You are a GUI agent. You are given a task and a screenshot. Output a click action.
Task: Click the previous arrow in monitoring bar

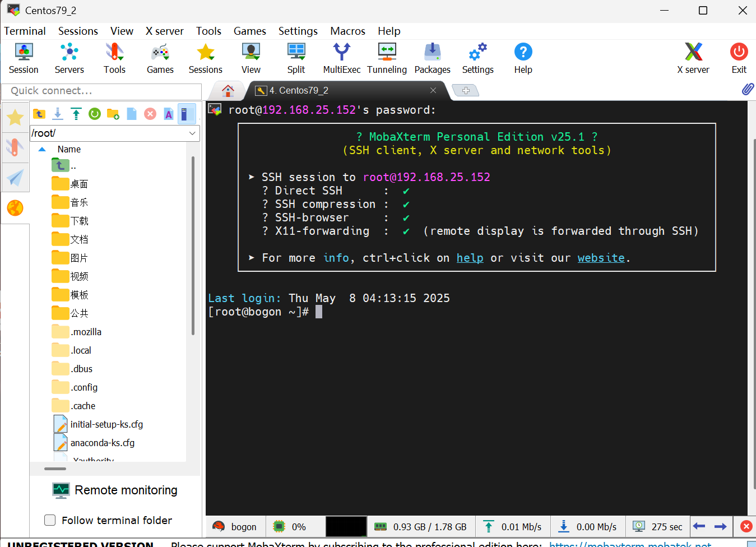[x=699, y=526]
